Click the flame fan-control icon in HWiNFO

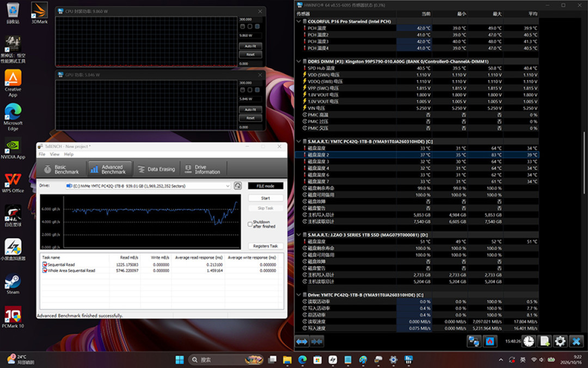click(x=490, y=341)
